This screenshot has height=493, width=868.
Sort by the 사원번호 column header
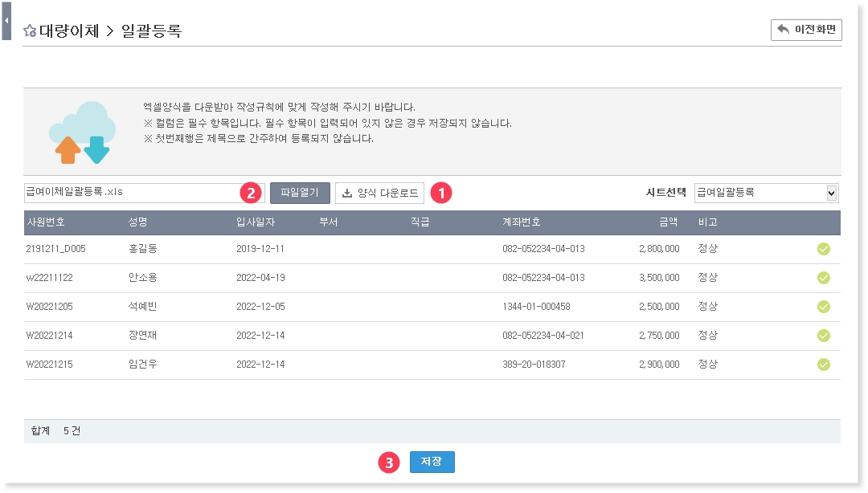[x=45, y=222]
